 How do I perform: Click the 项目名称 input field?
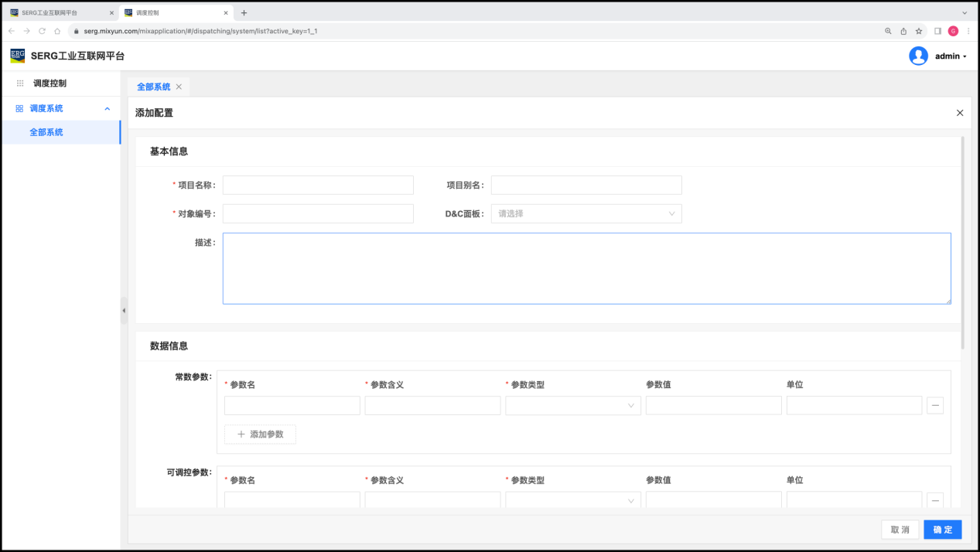tap(318, 185)
